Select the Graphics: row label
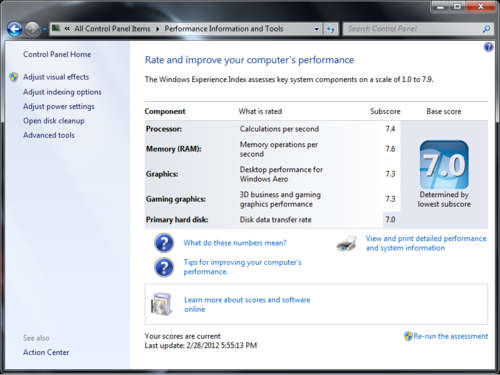This screenshot has width=500, height=375. (162, 174)
